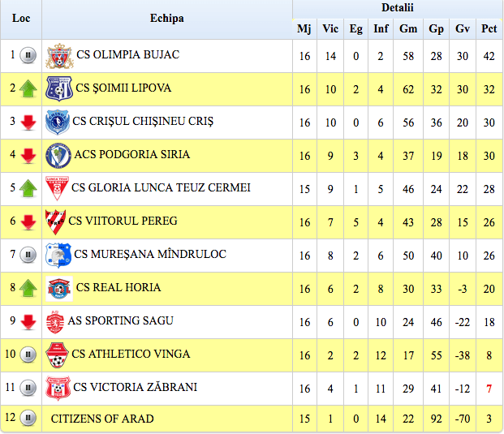This screenshot has width=504, height=434.
Task: Click the unchanged-position icon at rank 1
Action: click(x=28, y=56)
